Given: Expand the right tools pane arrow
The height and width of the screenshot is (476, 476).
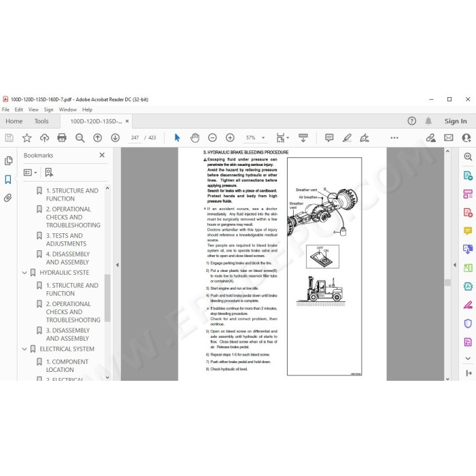Looking at the screenshot, I should click(x=454, y=265).
